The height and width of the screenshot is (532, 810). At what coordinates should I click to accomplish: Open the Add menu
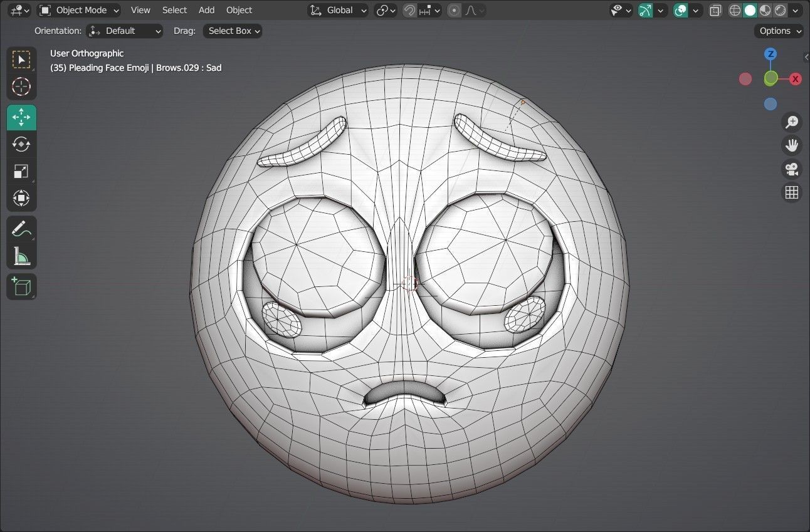(x=206, y=10)
